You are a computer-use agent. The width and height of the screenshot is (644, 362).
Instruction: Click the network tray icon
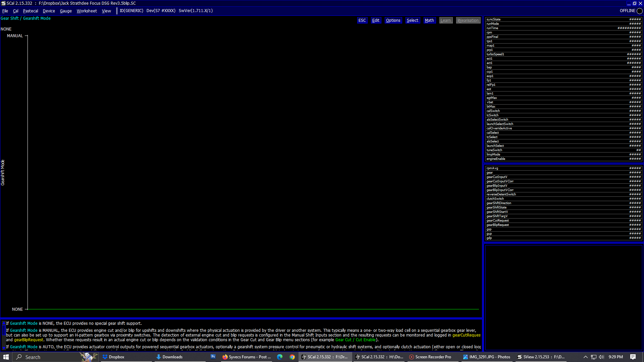point(593,357)
